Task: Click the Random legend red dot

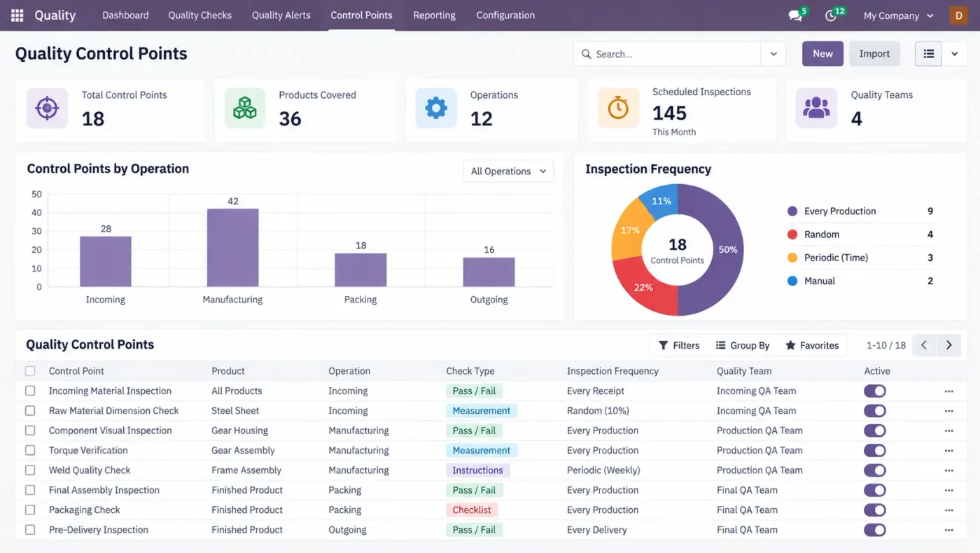Action: tap(792, 234)
